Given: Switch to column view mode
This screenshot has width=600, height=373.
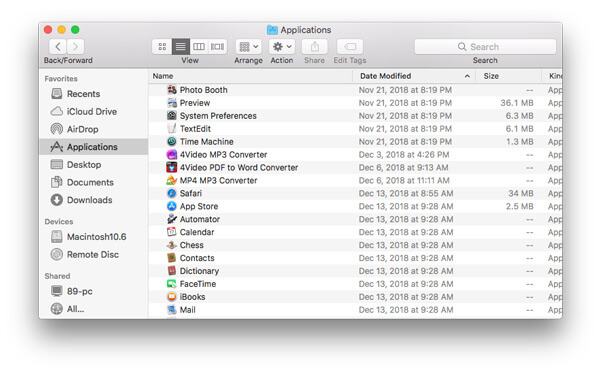Looking at the screenshot, I should point(199,47).
